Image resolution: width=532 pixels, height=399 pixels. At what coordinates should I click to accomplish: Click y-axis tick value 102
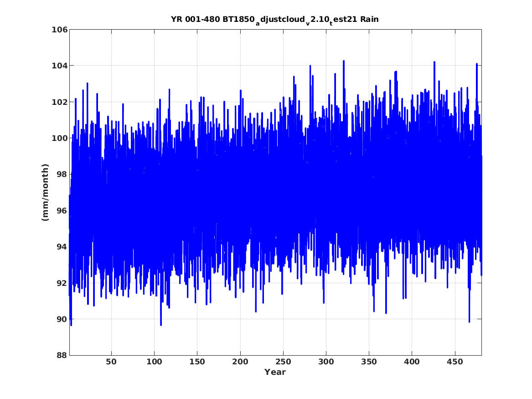(x=59, y=102)
